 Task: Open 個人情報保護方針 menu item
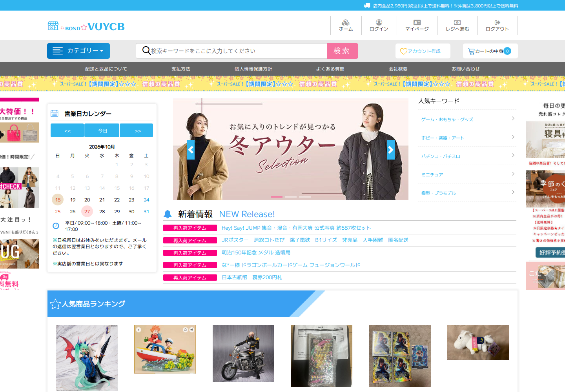253,69
